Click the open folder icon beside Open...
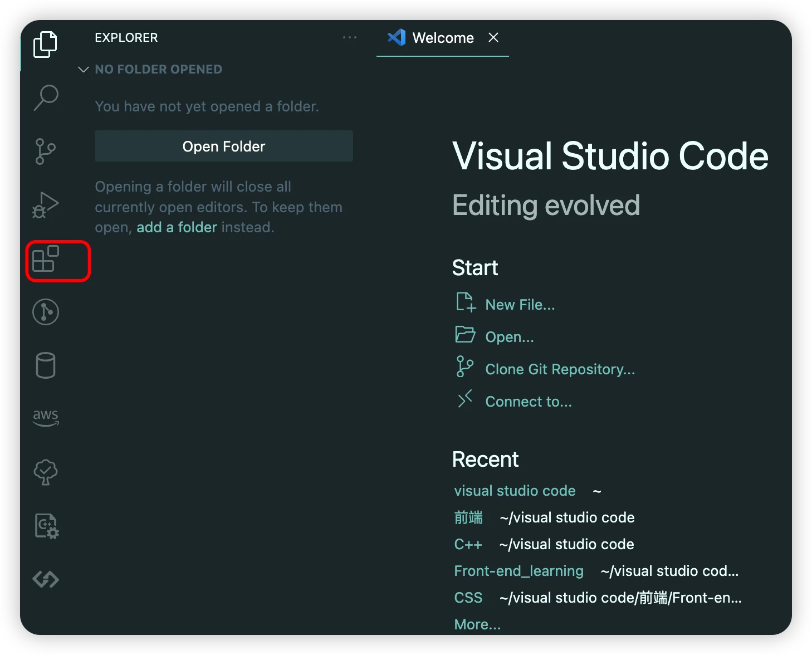 coord(465,334)
